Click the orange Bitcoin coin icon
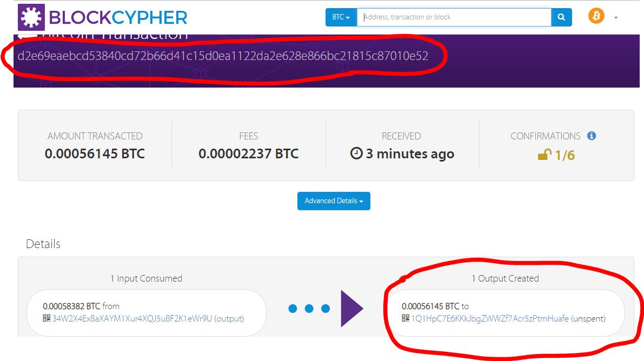The width and height of the screenshot is (644, 361). [596, 16]
